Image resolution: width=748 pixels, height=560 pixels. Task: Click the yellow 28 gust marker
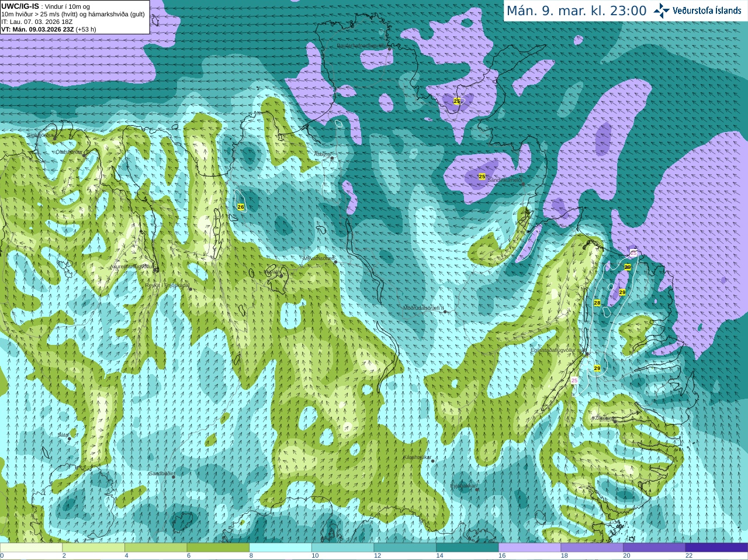tap(597, 303)
